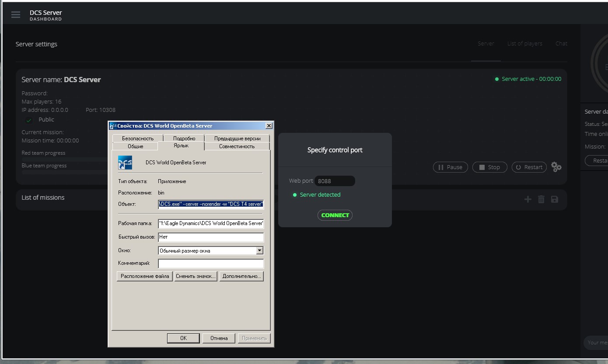Click the save missions list floppy icon
This screenshot has height=364, width=608.
pos(555,199)
